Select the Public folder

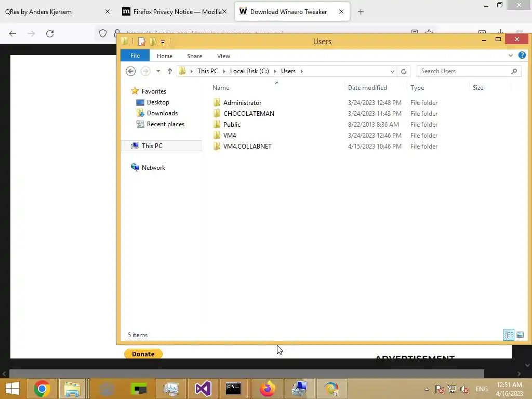point(232,124)
